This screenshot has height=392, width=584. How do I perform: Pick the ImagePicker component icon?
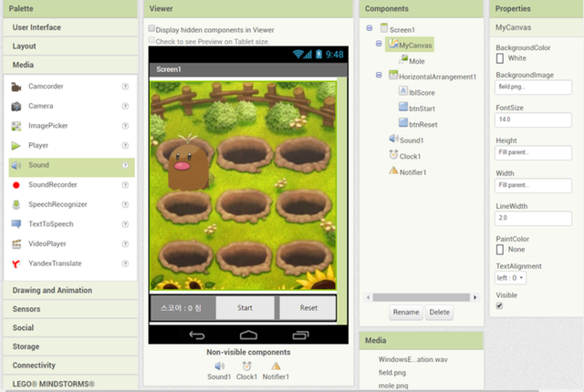point(16,126)
